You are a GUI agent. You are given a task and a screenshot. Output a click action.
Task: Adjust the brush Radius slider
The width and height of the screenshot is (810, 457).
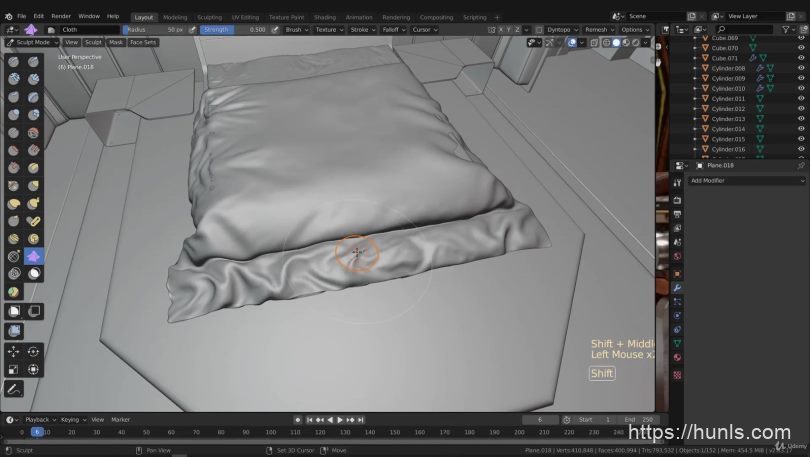tap(154, 30)
